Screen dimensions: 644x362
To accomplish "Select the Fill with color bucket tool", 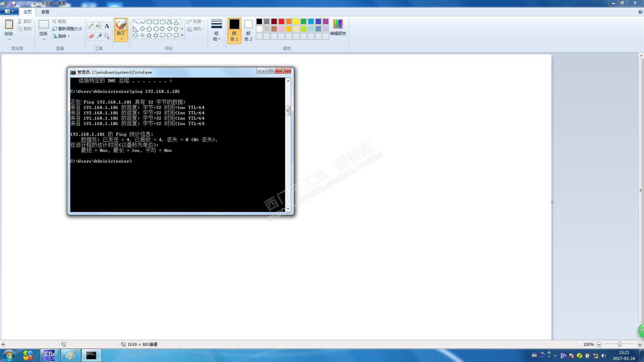I will (99, 26).
